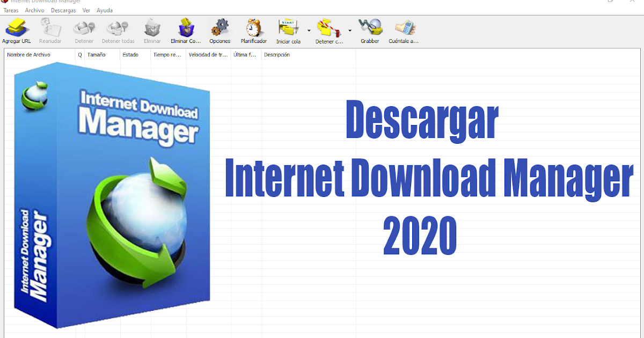Open the Ayuda menu
This screenshot has width=644, height=338.
pos(105,10)
